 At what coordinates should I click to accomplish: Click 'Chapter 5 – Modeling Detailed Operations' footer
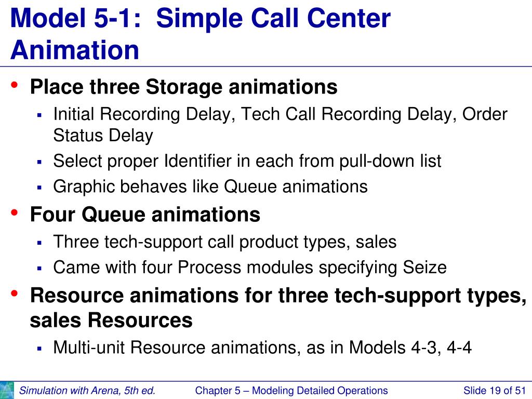[291, 391]
